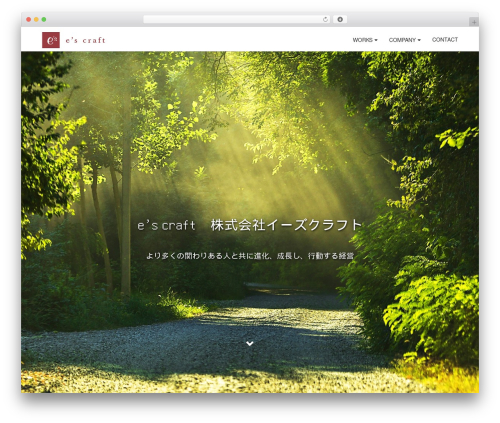Click the hero heading '株式会社イーズクラフト'

pos(286,225)
